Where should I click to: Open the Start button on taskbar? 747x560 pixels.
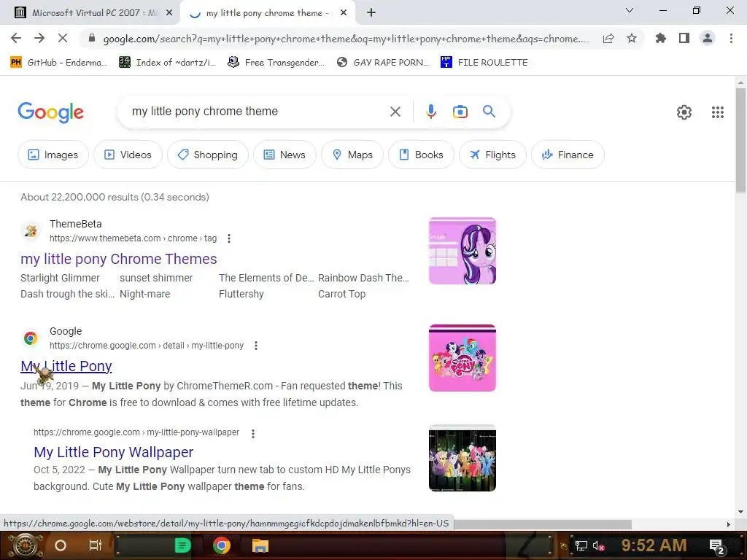pos(25,545)
